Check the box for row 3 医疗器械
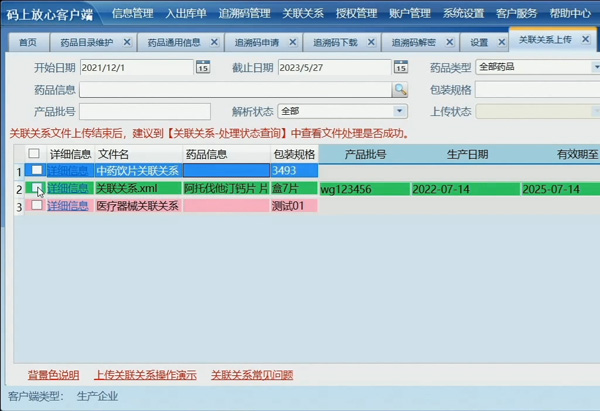 (x=37, y=205)
